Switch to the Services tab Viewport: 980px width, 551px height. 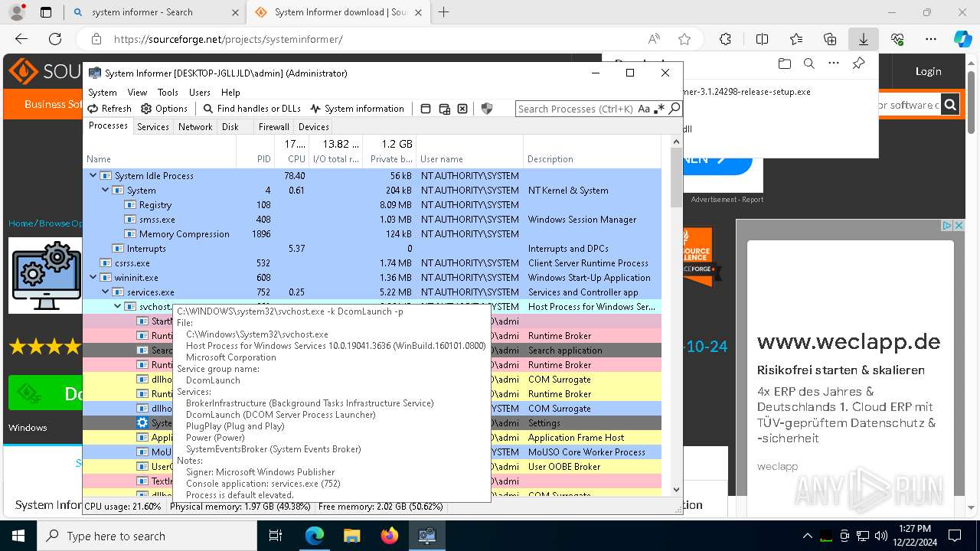153,127
